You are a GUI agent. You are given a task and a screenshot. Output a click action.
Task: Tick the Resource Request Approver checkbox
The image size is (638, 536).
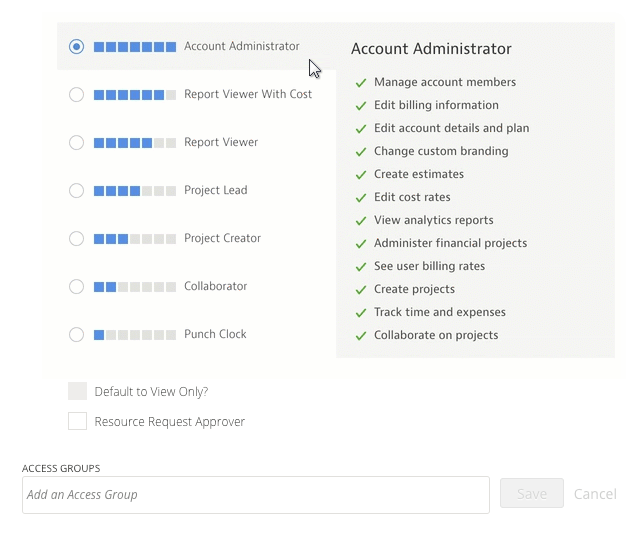tap(78, 421)
